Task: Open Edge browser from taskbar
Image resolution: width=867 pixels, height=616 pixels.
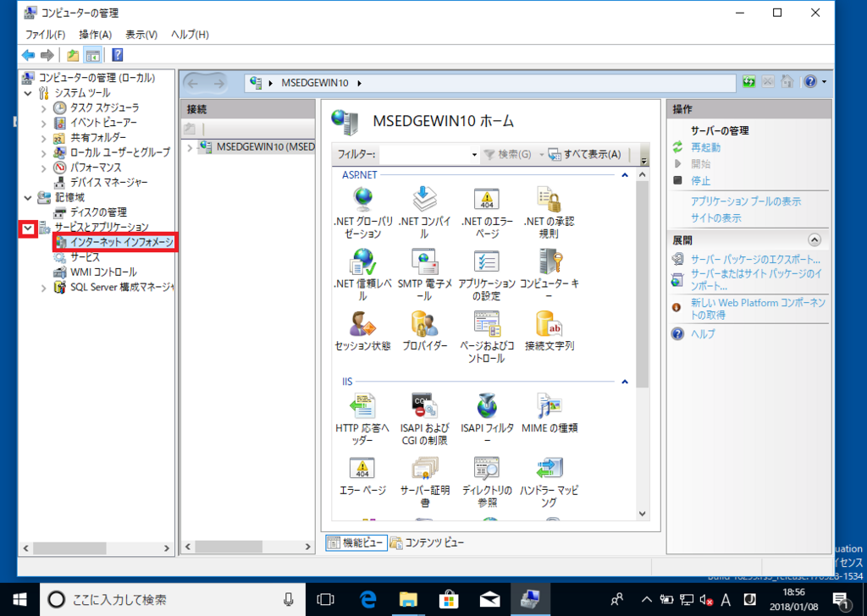Action: click(x=367, y=599)
